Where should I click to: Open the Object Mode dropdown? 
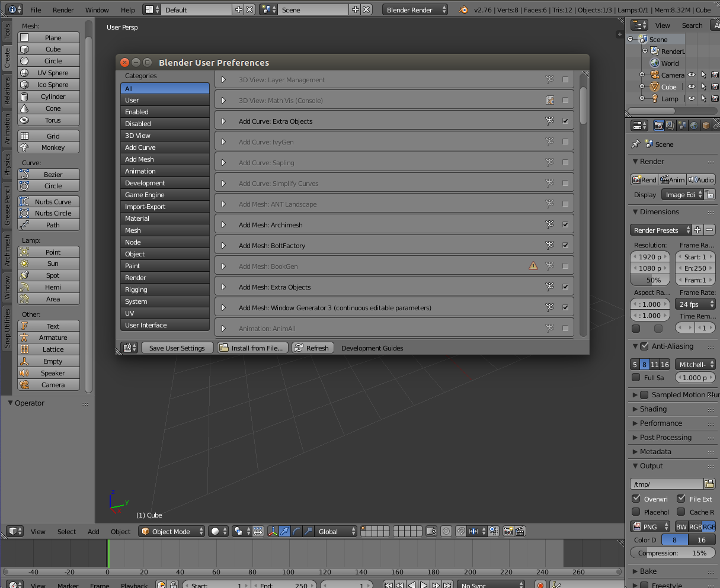172,532
